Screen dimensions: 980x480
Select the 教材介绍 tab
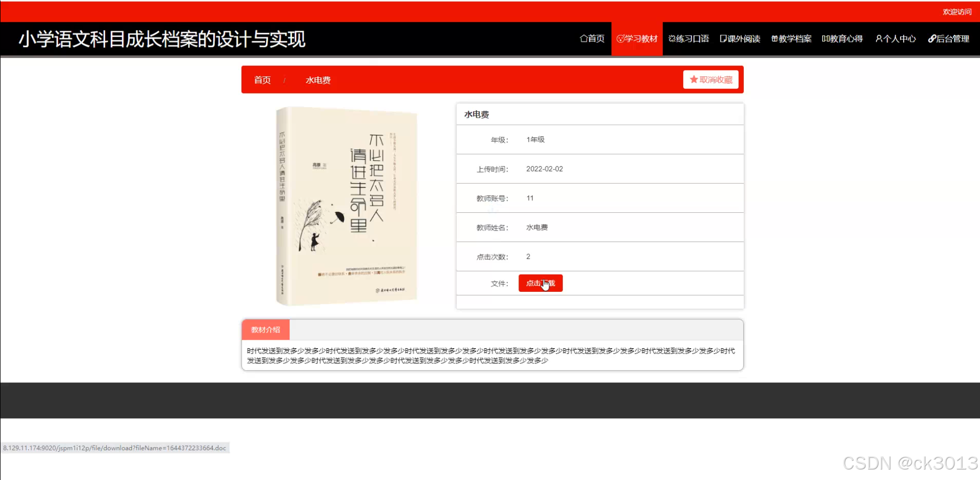coord(266,330)
